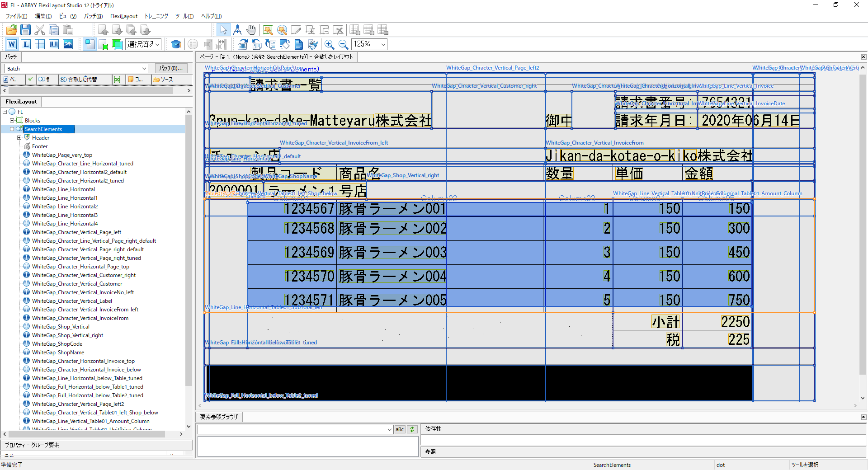Select the WhiteGap_ShopName tree item
Screen dimensions: 868x470
[58, 352]
